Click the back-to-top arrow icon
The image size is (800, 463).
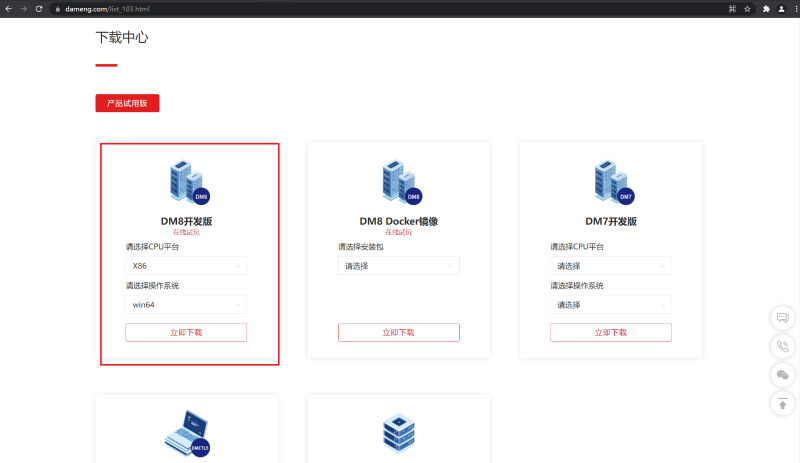[x=783, y=404]
